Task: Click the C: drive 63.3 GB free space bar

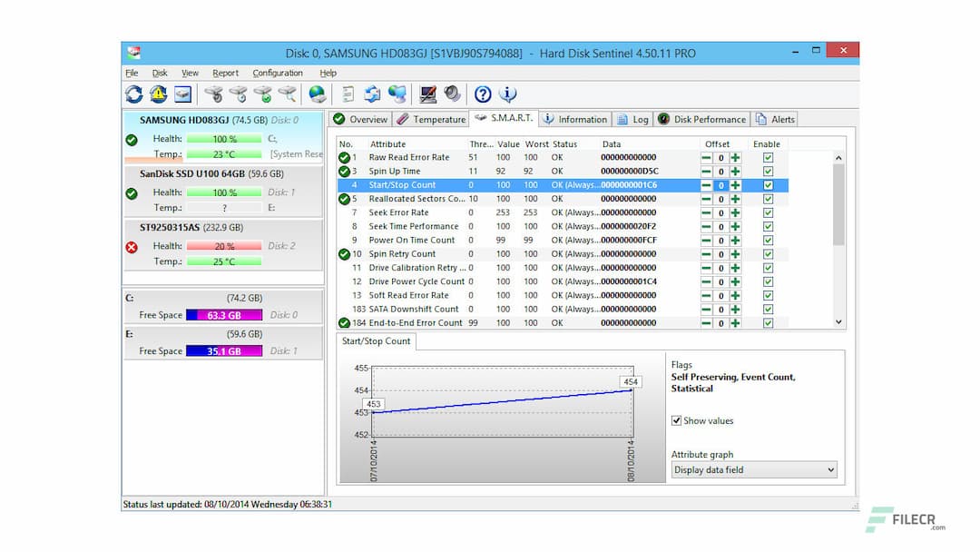Action: (224, 315)
